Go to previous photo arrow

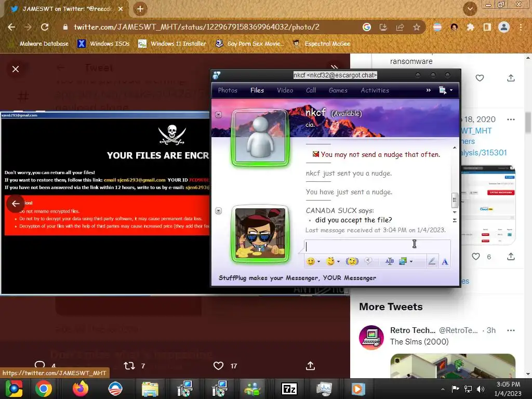tap(16, 204)
